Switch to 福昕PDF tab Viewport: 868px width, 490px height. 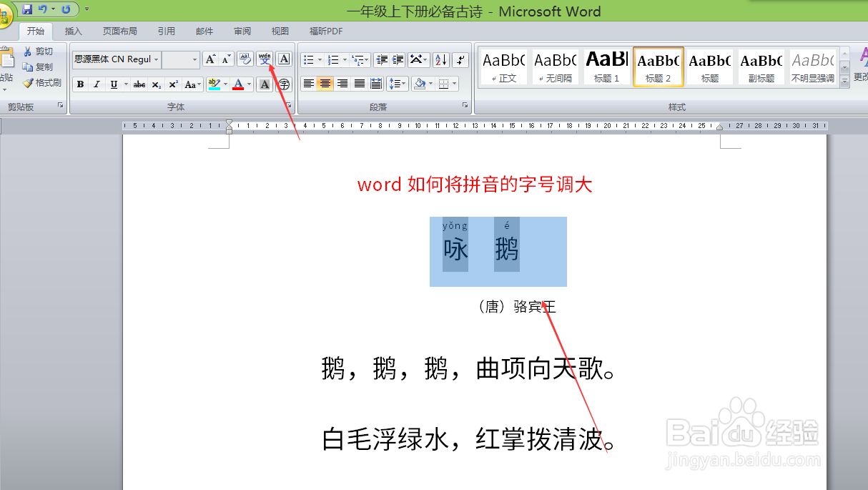326,31
